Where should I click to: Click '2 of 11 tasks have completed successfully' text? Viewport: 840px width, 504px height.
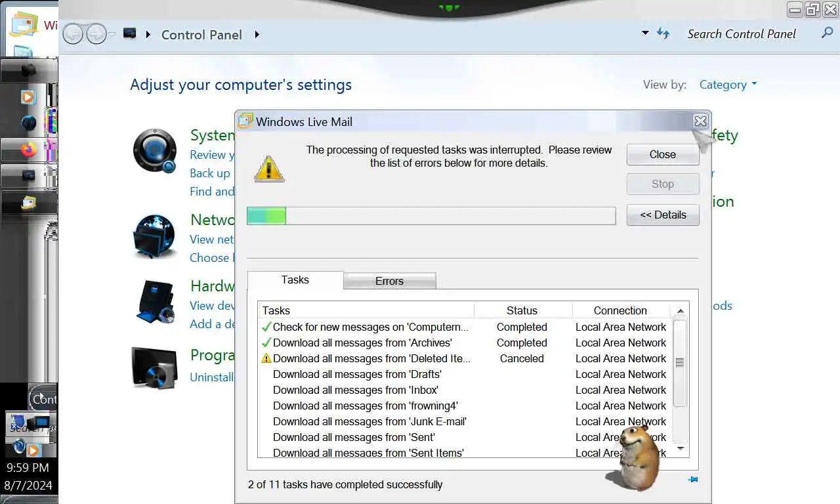click(345, 485)
